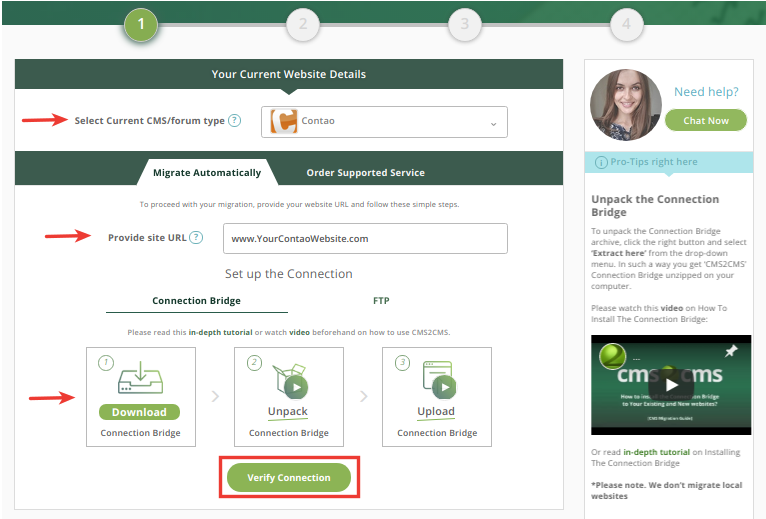
Task: Click the Set up the Connection heading
Action: point(289,274)
